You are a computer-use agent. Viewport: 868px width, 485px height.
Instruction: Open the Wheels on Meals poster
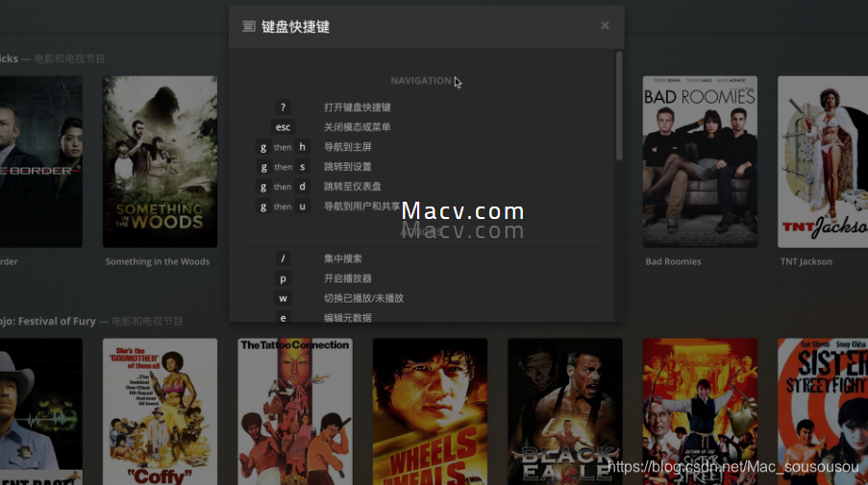(430, 411)
